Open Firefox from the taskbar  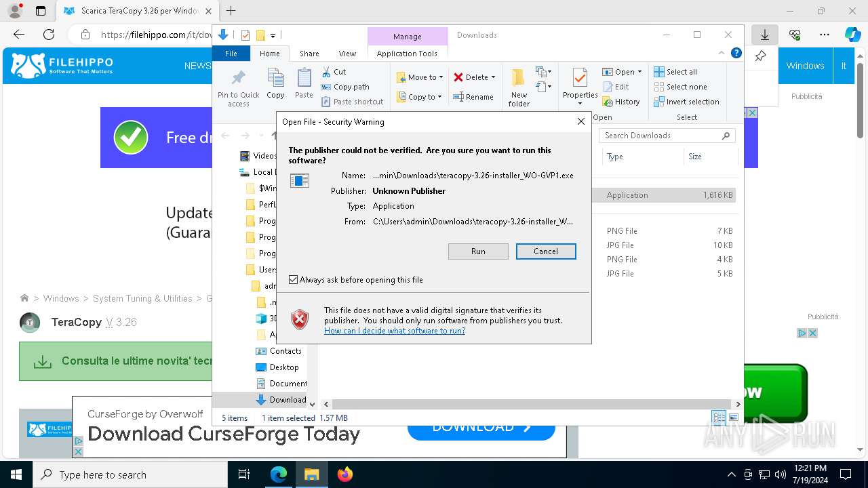click(x=345, y=474)
